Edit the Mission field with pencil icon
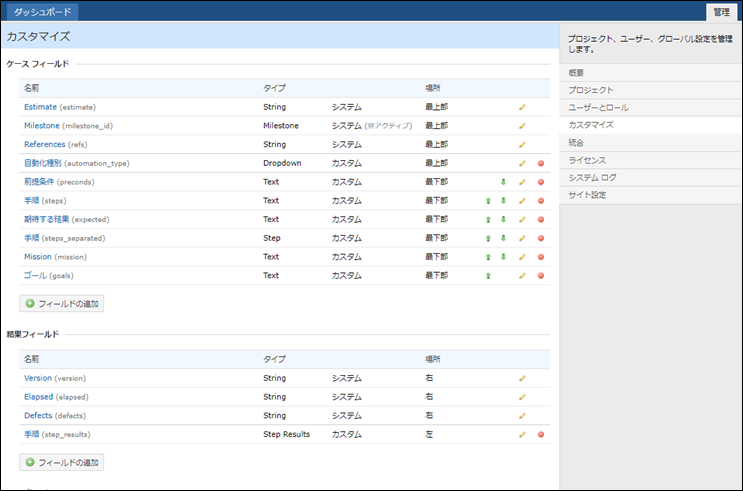Screen dimensions: 743x491 coord(521,257)
